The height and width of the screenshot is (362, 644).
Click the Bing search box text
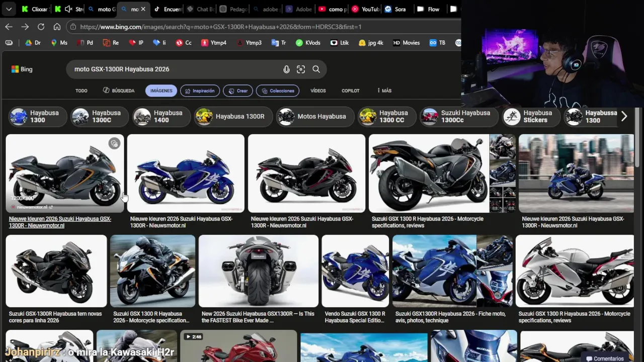(x=122, y=69)
